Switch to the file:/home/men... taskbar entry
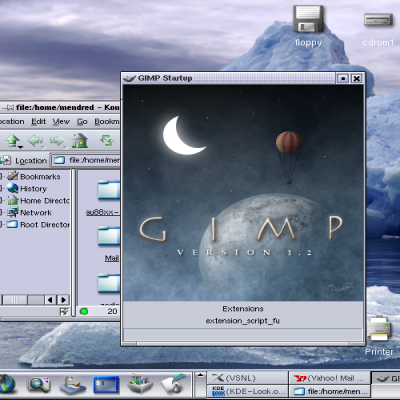This screenshot has height=400, width=400. pyautogui.click(x=330, y=391)
